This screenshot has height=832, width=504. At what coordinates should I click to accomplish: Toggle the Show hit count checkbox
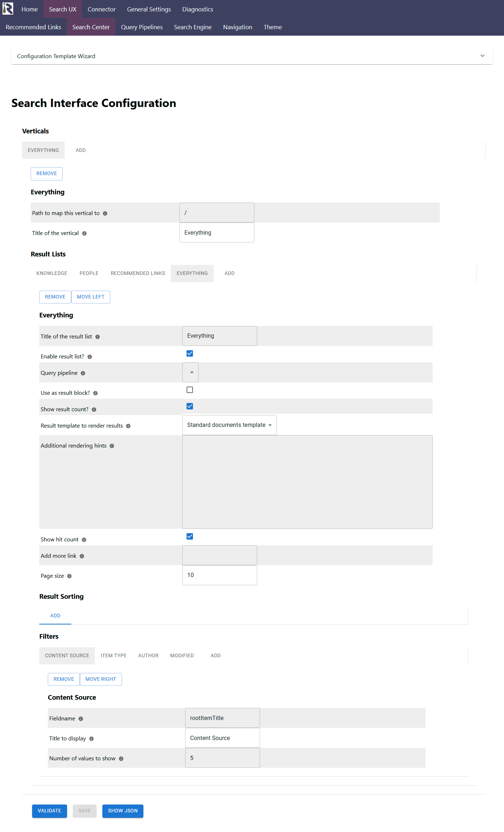coord(190,536)
